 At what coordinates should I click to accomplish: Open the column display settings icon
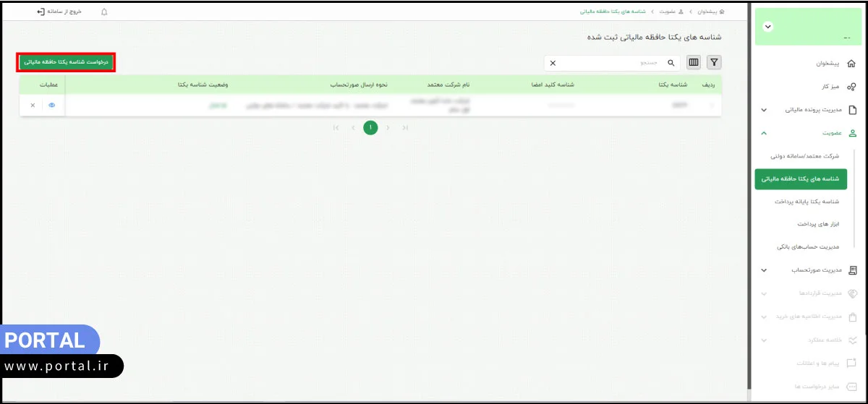pyautogui.click(x=694, y=63)
